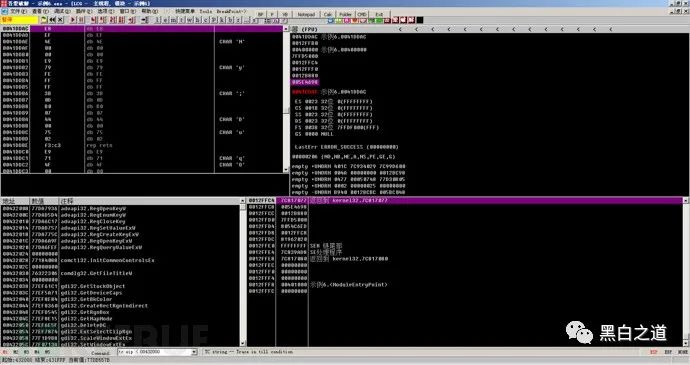Click the Pause execution toolbar icon
This screenshot has width=690, height=365.
tap(81, 20)
